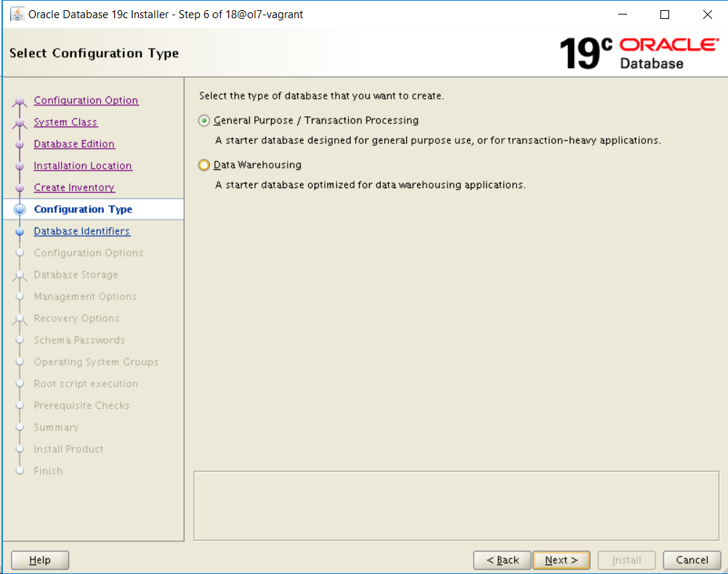The width and height of the screenshot is (728, 574).
Task: Click the greyed Configuration Options step
Action: (88, 253)
